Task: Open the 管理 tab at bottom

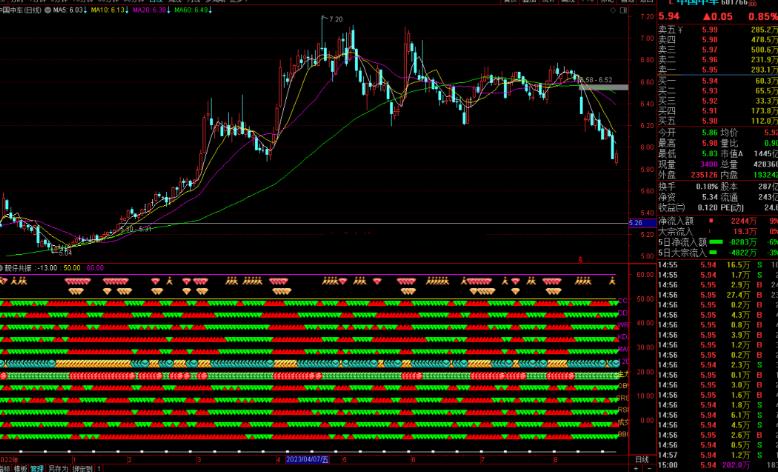Action: [x=37, y=468]
